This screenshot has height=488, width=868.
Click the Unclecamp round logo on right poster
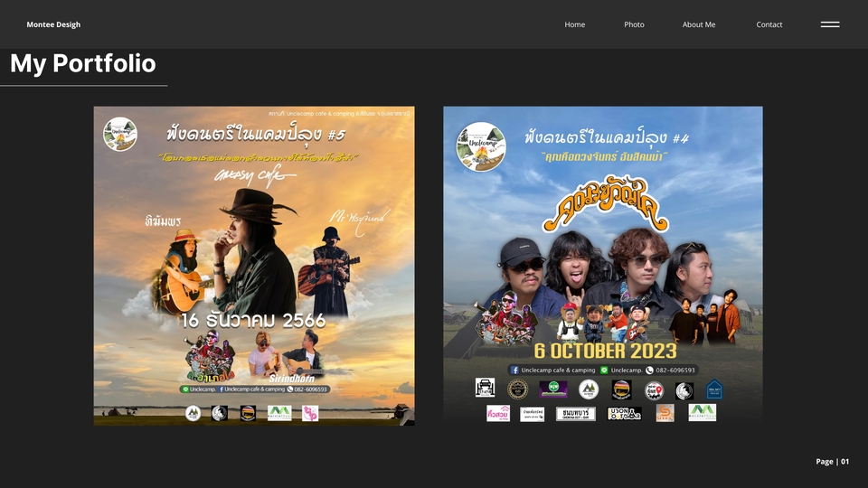[481, 146]
